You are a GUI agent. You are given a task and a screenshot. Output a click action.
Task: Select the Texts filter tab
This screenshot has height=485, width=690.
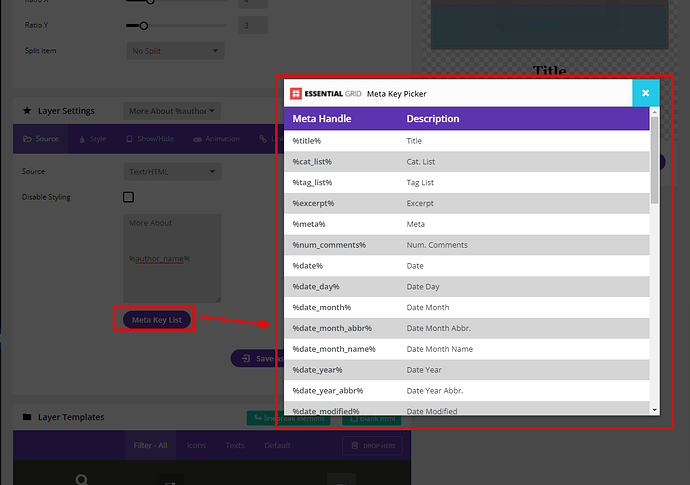235,445
